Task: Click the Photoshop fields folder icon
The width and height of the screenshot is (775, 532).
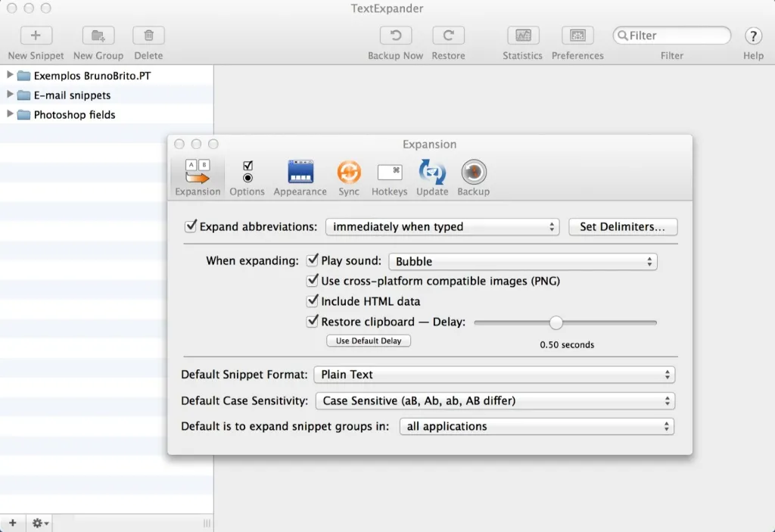Action: (23, 115)
